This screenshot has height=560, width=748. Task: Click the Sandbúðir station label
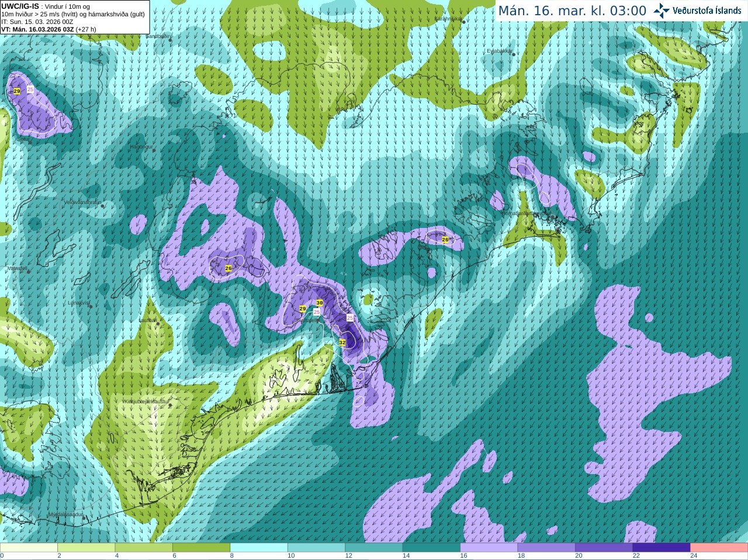point(158,36)
